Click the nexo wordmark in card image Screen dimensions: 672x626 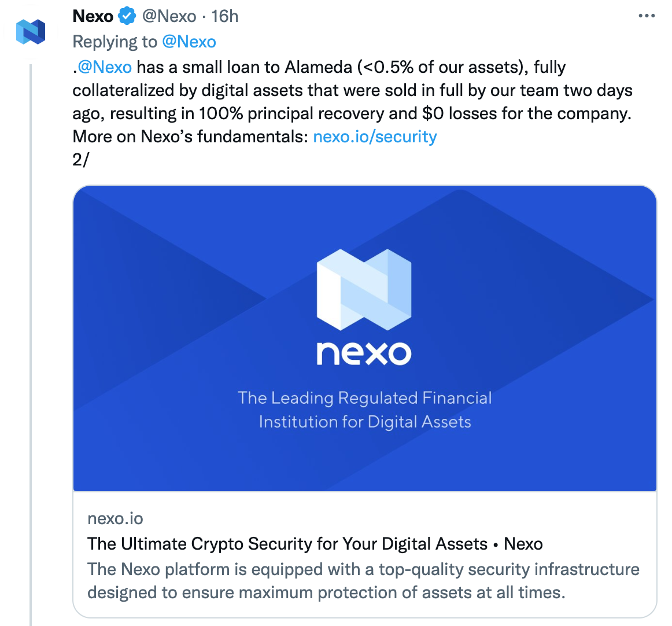point(364,353)
